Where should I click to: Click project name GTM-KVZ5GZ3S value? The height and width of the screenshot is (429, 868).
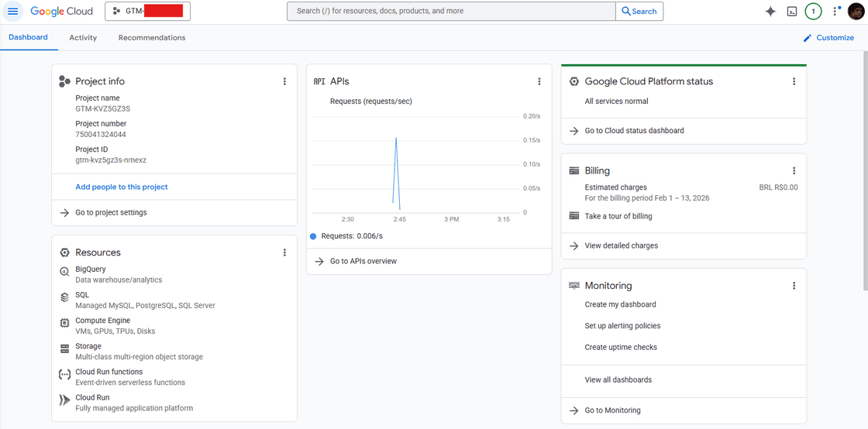click(x=103, y=109)
